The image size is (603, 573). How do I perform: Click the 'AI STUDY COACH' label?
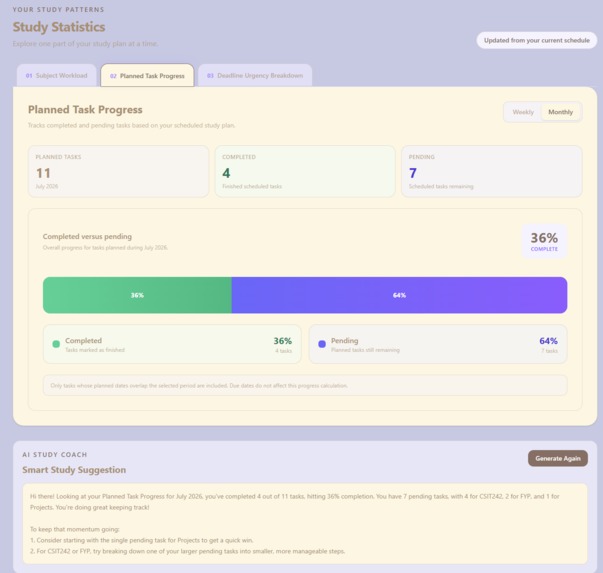[55, 455]
